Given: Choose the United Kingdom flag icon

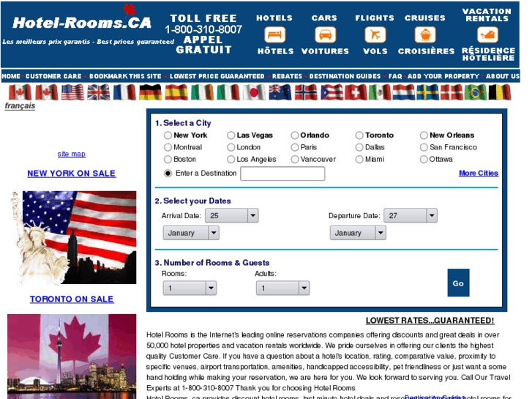Looking at the screenshot, I should click(x=98, y=92).
